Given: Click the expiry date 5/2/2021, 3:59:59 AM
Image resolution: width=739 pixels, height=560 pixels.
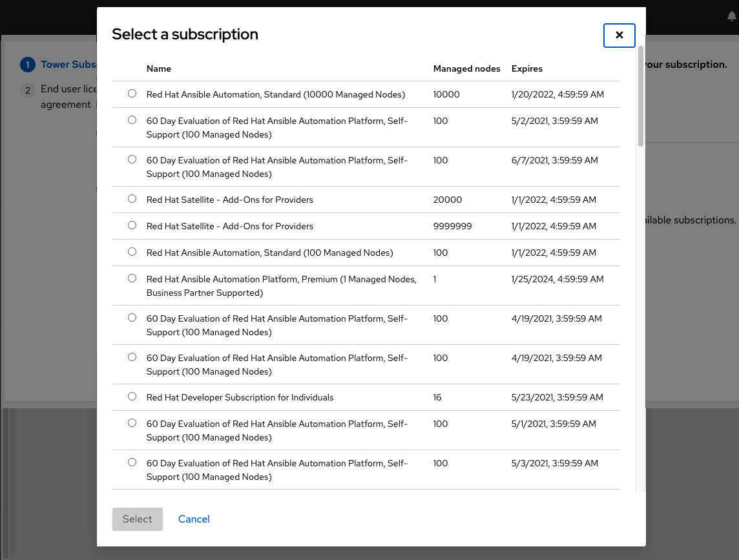Looking at the screenshot, I should (555, 121).
